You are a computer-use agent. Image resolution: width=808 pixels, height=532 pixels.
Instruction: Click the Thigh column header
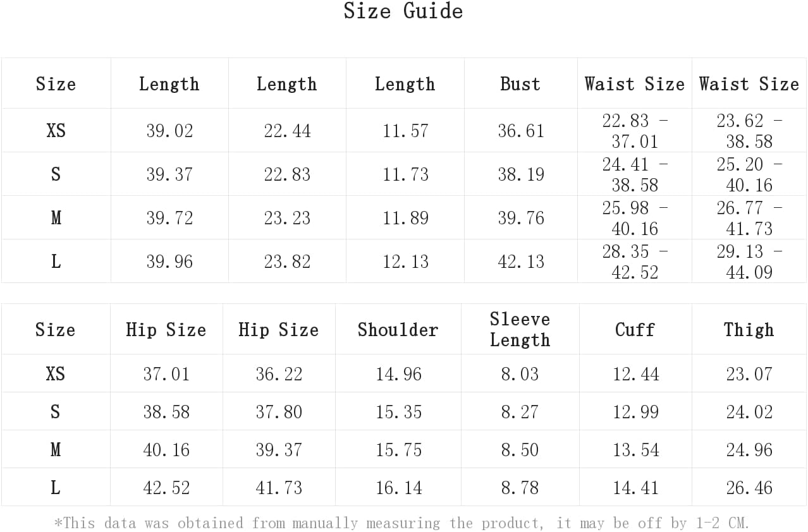pyautogui.click(x=749, y=330)
